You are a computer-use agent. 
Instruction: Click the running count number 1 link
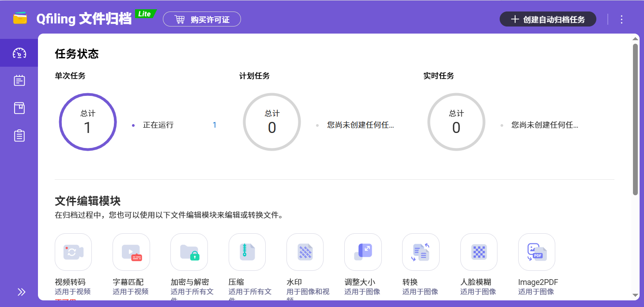coord(215,125)
